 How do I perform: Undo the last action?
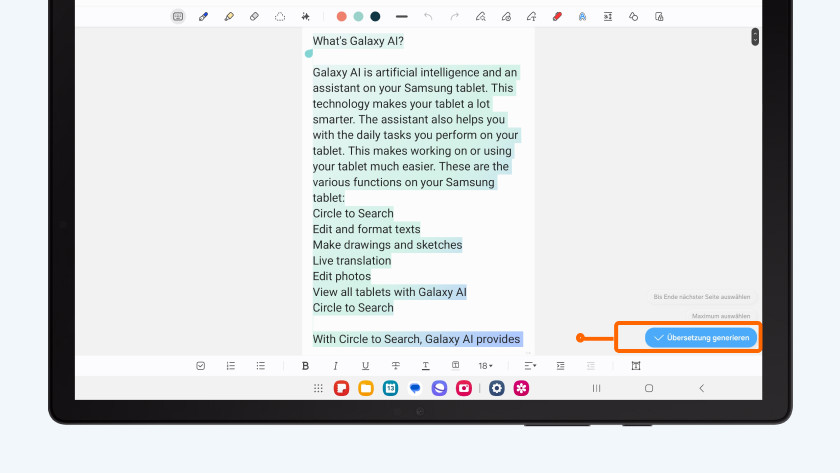[x=428, y=17]
